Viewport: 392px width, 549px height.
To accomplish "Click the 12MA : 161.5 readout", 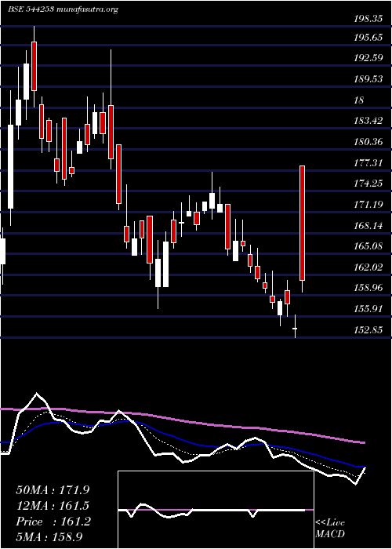I will [52, 506].
